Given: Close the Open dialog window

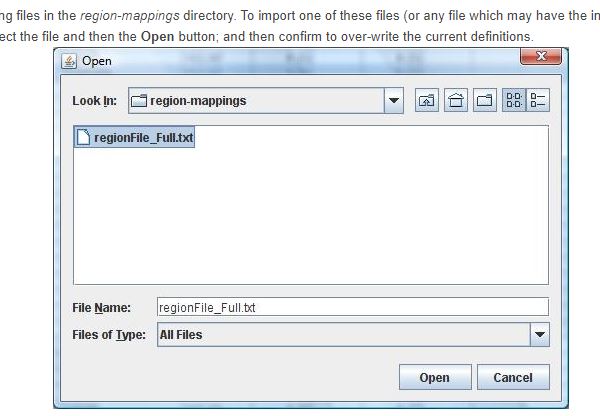Looking at the screenshot, I should pos(541,56).
